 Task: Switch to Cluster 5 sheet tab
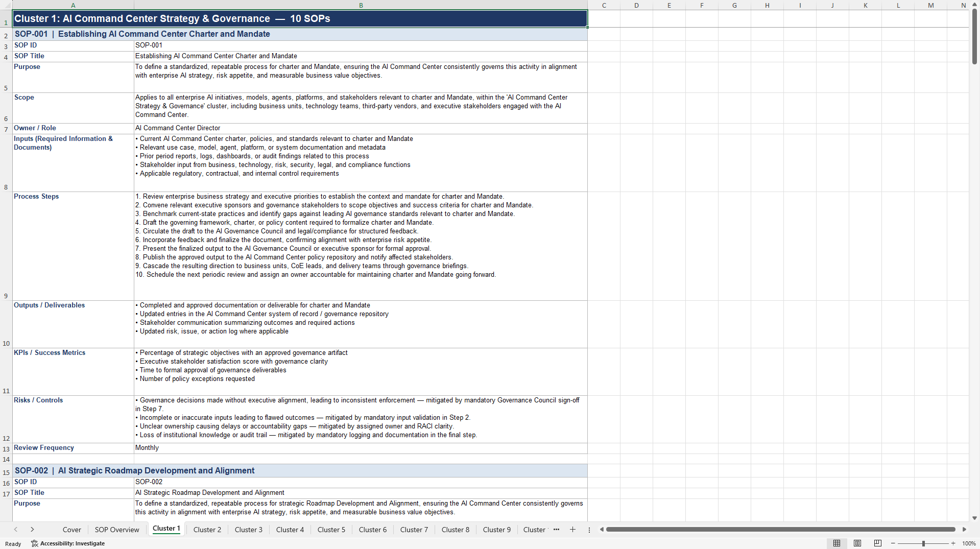click(x=331, y=530)
